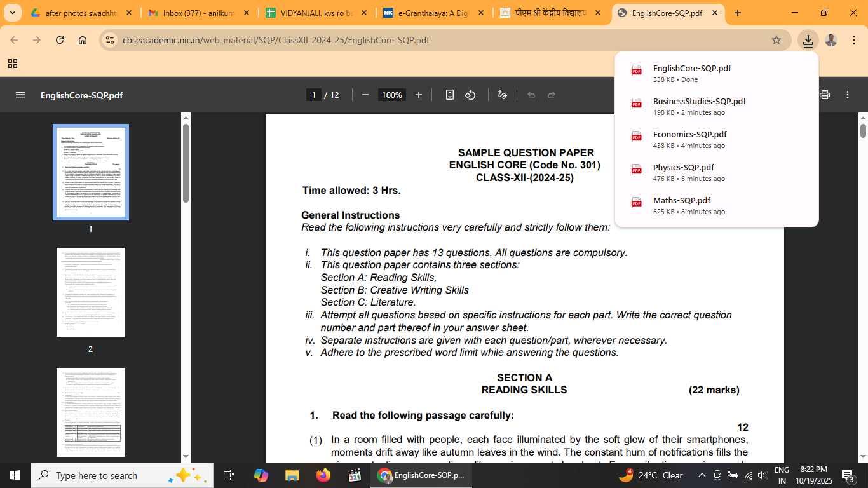
Task: Click the fit to page icon
Action: (450, 95)
